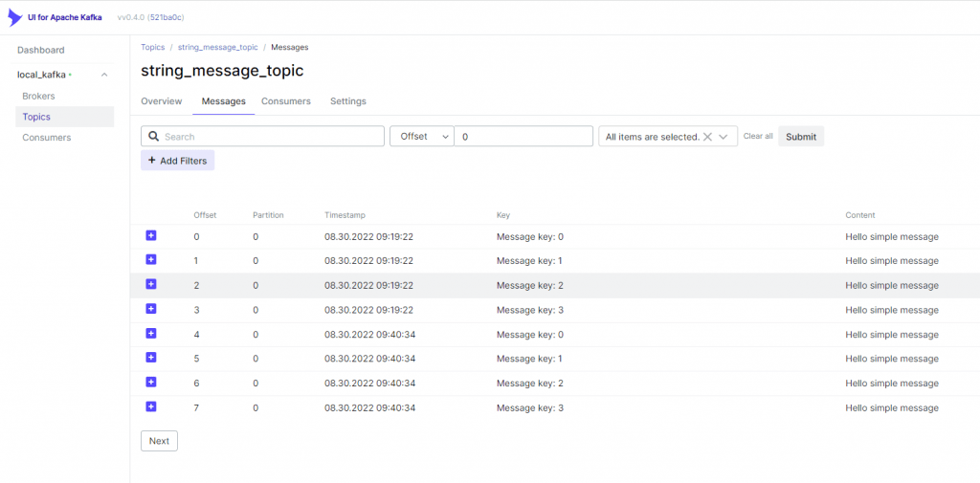Open the Offset seek type dropdown
The image size is (980, 483).
(x=422, y=136)
